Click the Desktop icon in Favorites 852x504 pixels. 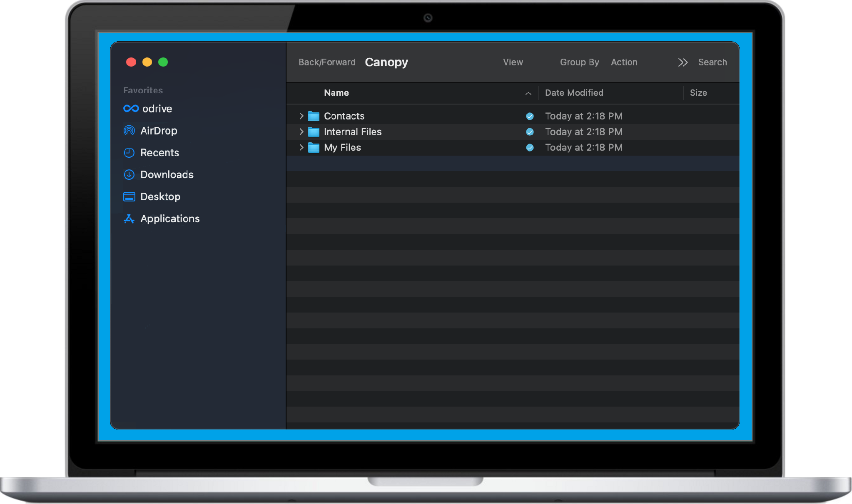pos(129,197)
